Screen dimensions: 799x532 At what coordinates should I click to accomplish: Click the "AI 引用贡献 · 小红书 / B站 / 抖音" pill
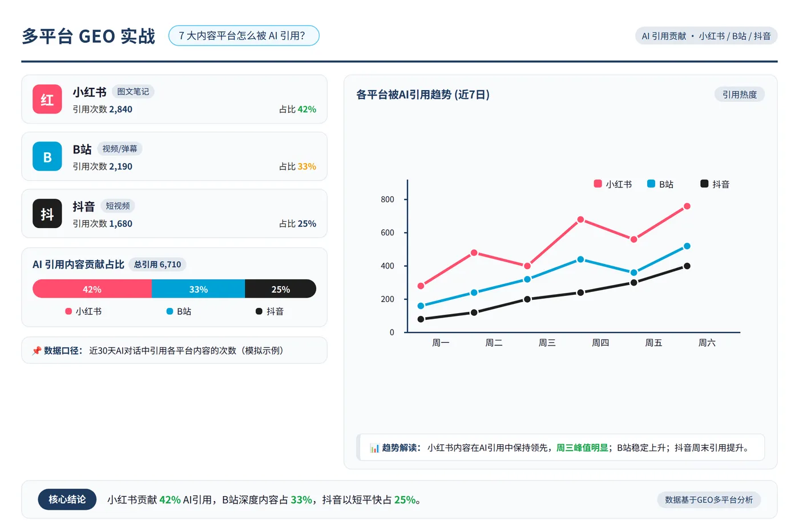coord(706,36)
